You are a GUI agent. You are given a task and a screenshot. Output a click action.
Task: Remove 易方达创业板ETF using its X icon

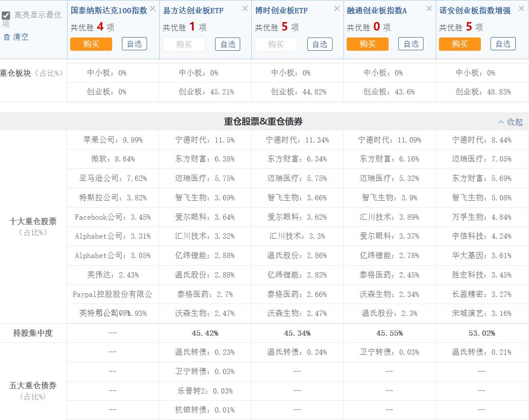pos(245,8)
